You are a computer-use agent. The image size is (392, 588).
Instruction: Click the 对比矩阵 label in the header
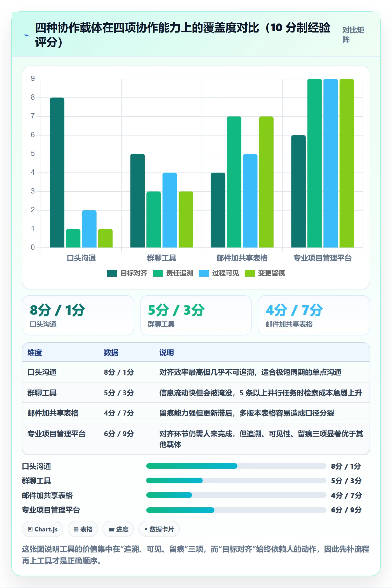coord(353,35)
